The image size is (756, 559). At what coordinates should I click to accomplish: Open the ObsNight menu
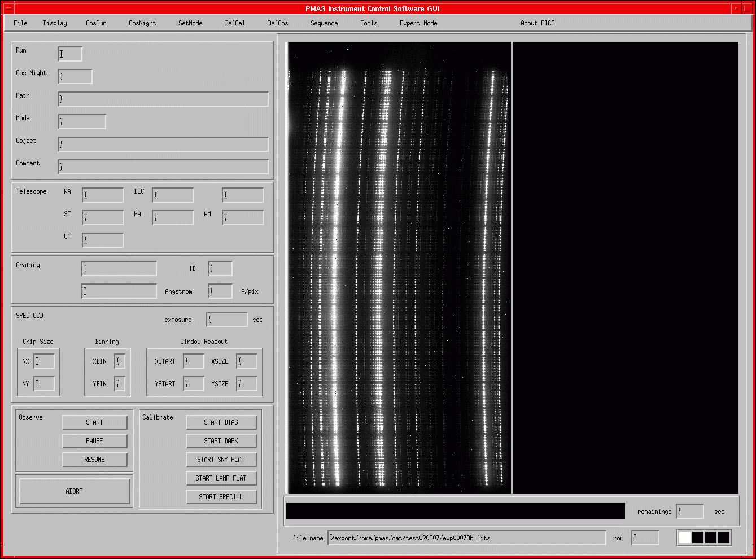(x=142, y=23)
